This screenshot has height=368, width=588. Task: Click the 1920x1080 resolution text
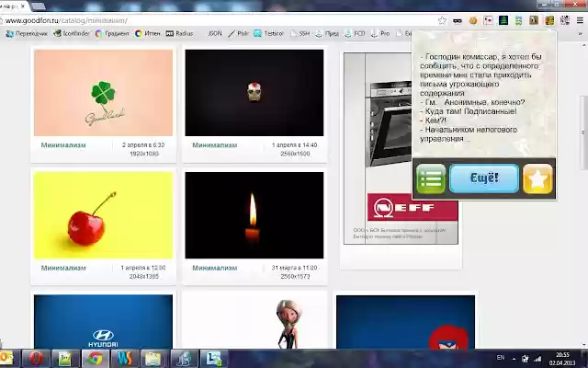[x=144, y=154]
